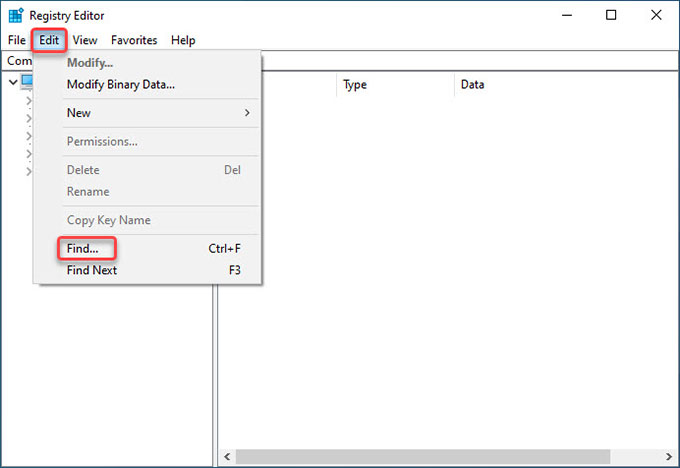Close the open Edit menu
The image size is (680, 468).
tap(49, 40)
